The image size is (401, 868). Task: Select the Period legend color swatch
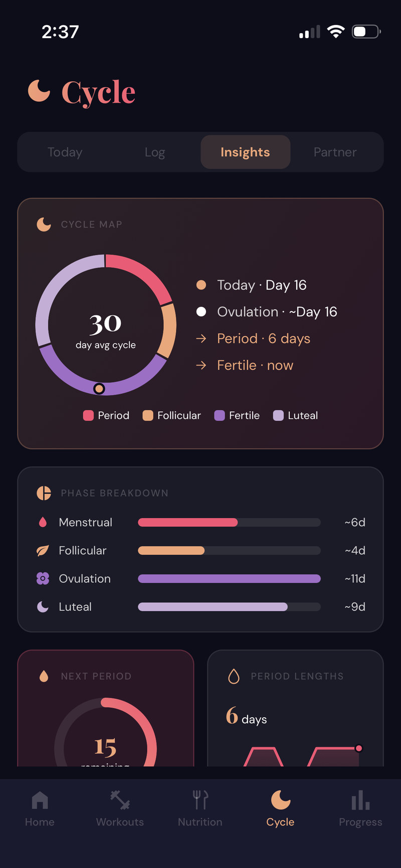tap(88, 415)
